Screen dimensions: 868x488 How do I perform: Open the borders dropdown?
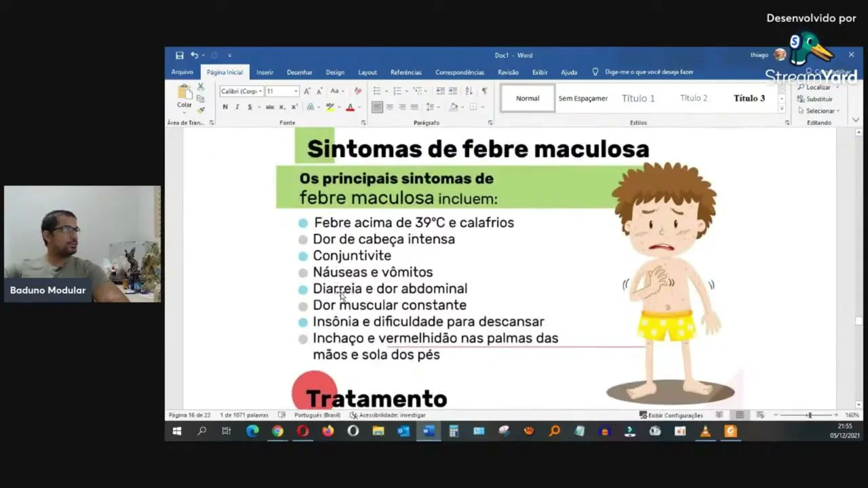[x=483, y=107]
